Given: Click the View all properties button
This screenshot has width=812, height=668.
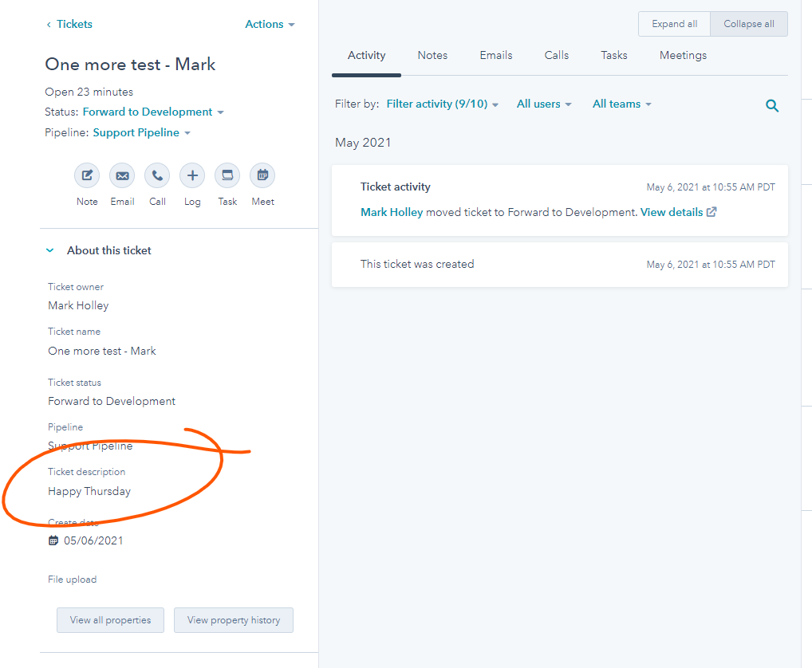Looking at the screenshot, I should tap(110, 620).
